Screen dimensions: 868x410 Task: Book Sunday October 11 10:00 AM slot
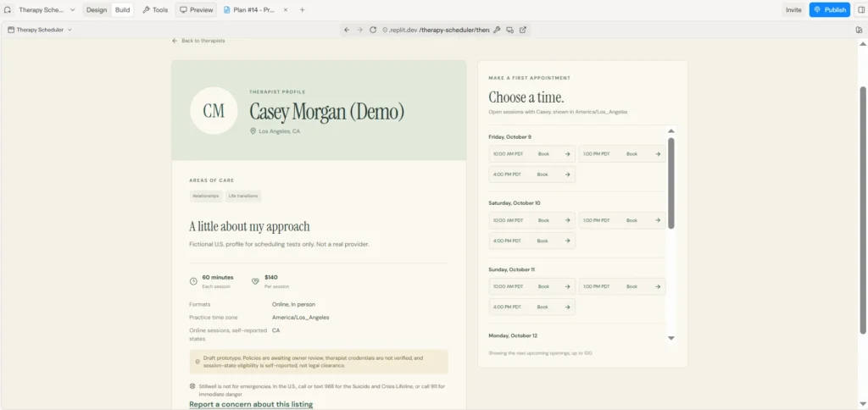pyautogui.click(x=532, y=286)
